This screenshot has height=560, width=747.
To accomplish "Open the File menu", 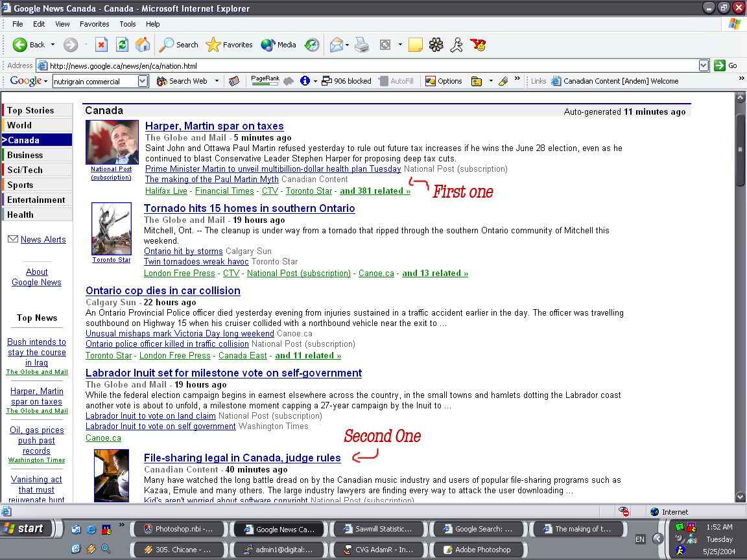I will tap(18, 24).
